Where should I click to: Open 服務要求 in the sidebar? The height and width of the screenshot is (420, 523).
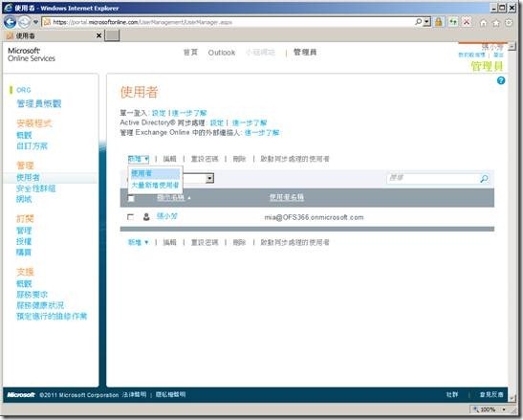pos(32,295)
